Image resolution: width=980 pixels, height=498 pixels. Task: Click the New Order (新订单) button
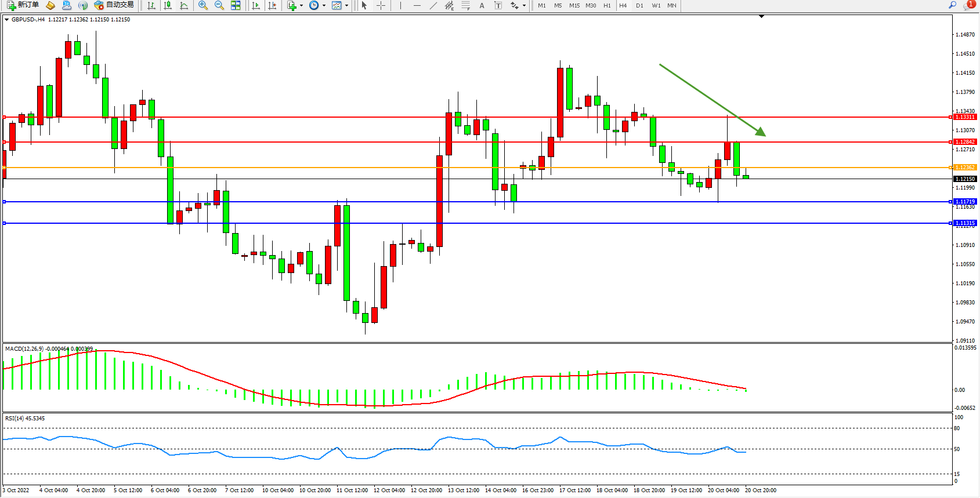[x=23, y=5]
